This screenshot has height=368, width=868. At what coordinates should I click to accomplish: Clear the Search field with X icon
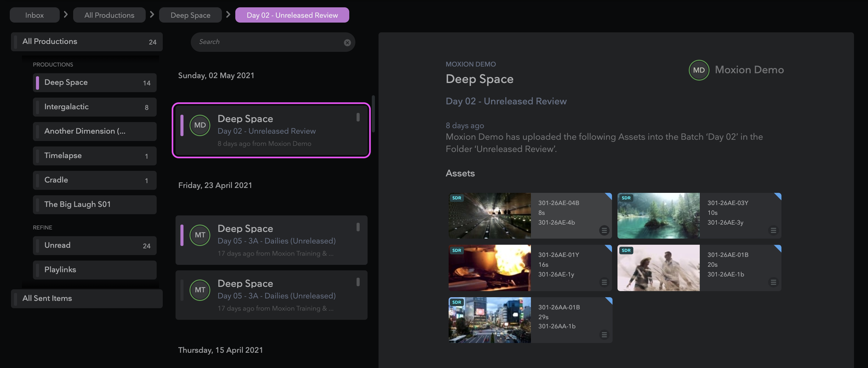click(x=347, y=42)
